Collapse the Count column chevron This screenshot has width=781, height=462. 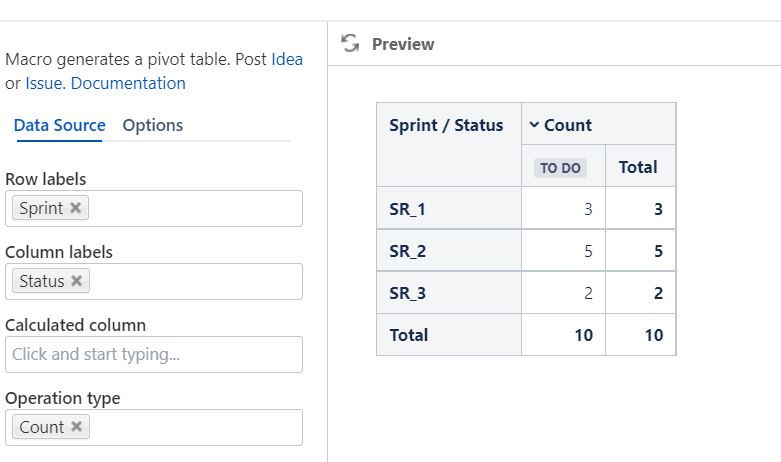[x=534, y=125]
